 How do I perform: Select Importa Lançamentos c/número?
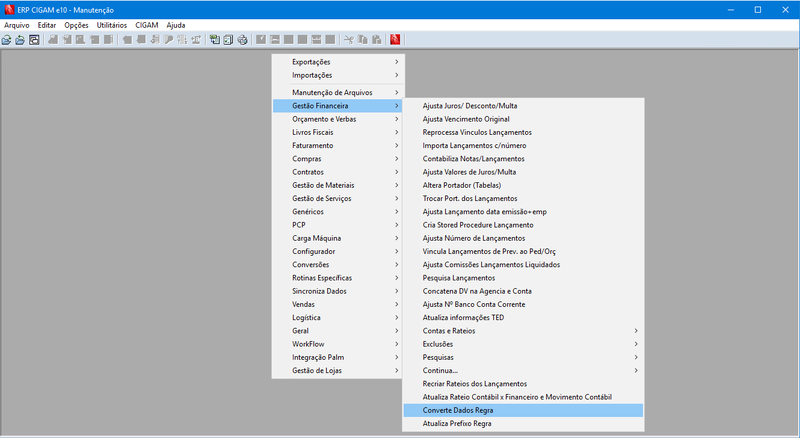tap(523, 145)
